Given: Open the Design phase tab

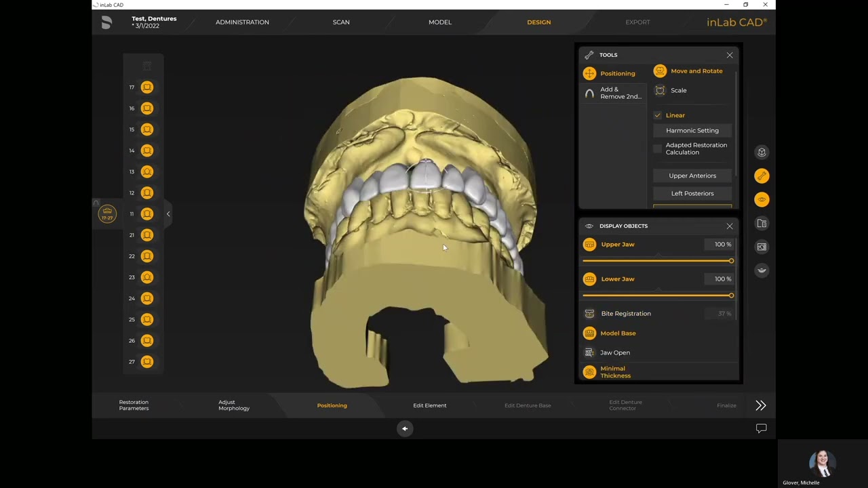Looking at the screenshot, I should point(539,22).
